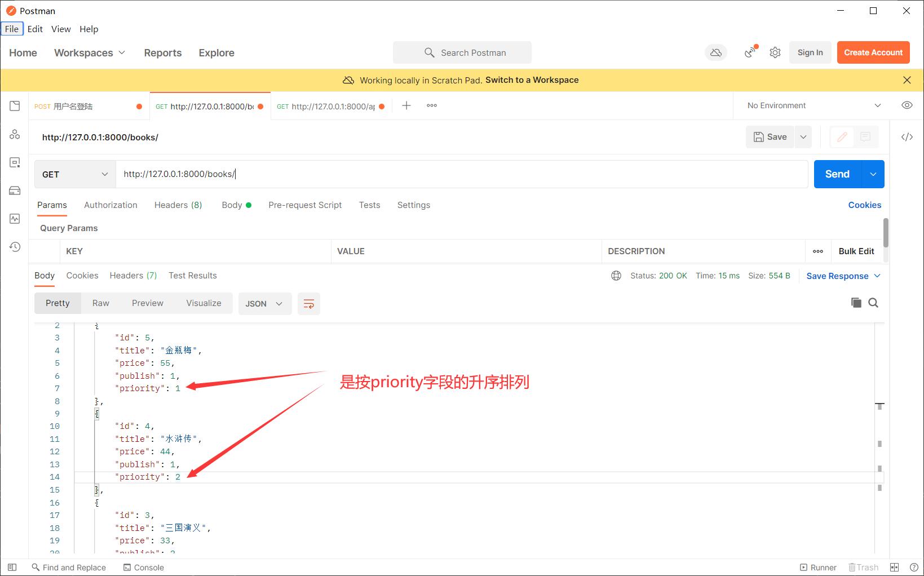Open the request Settings tab

(413, 205)
